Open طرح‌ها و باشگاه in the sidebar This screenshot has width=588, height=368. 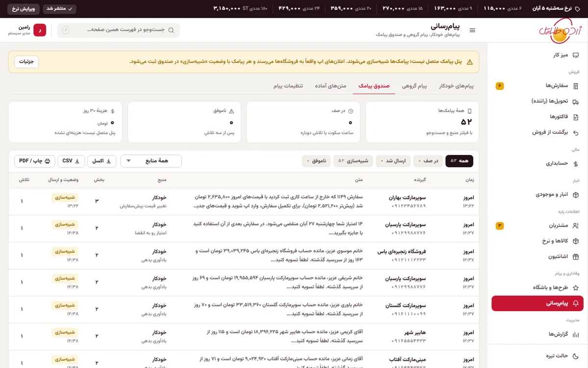point(538,288)
